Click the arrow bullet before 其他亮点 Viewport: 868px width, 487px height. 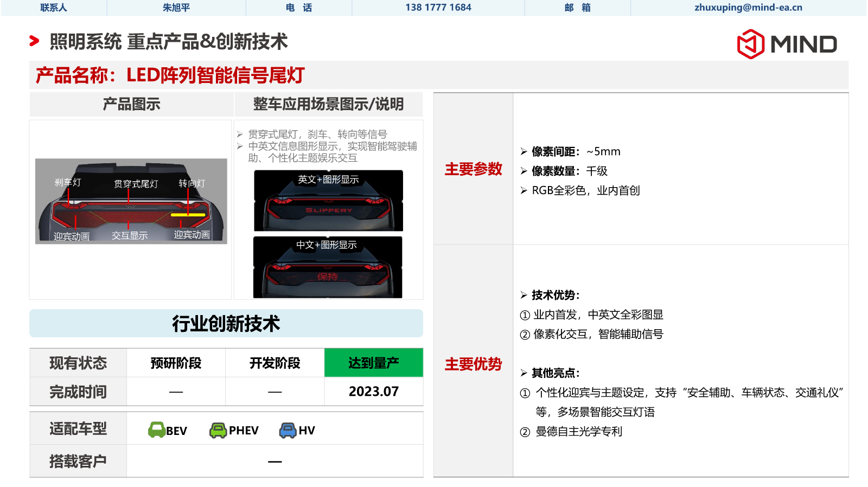coord(524,373)
